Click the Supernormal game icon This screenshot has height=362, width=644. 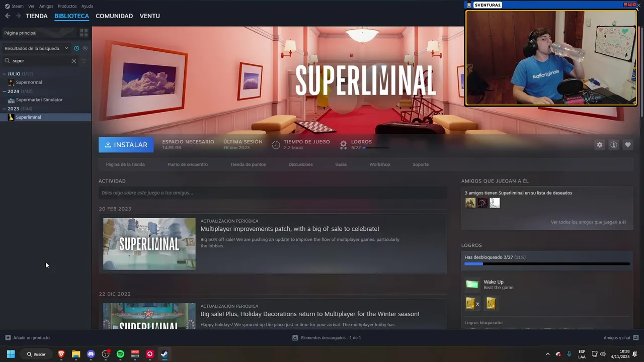[11, 82]
